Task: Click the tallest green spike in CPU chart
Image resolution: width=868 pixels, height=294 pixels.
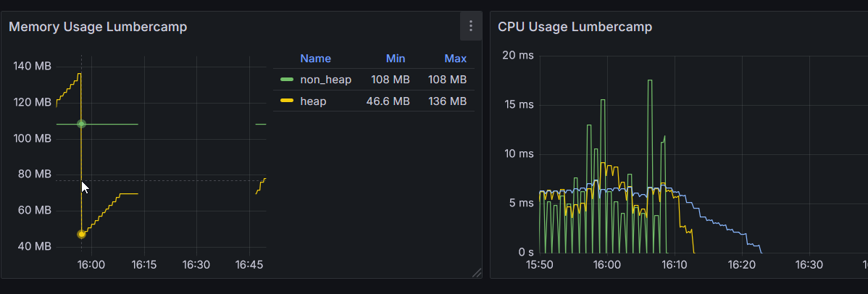Action: (x=650, y=81)
